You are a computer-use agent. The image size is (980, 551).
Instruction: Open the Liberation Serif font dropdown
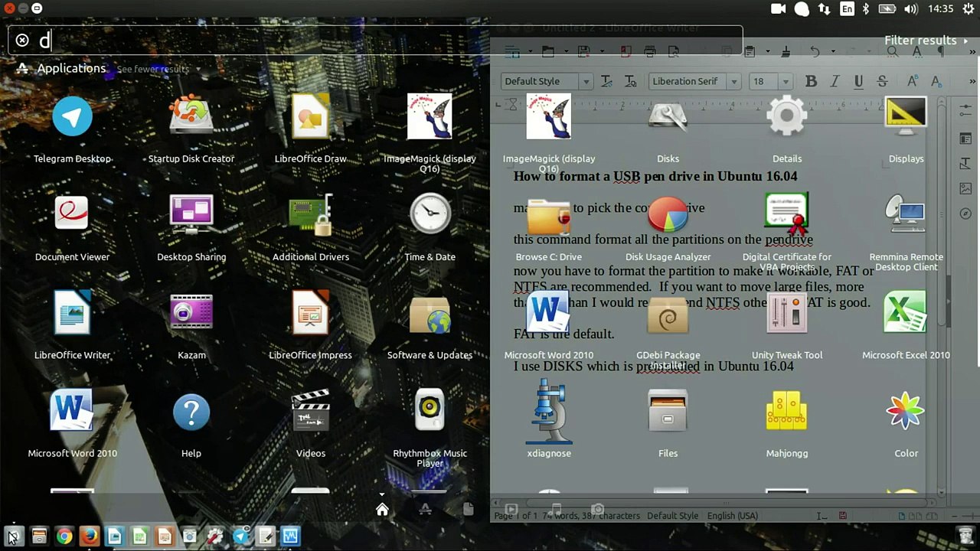click(x=733, y=81)
